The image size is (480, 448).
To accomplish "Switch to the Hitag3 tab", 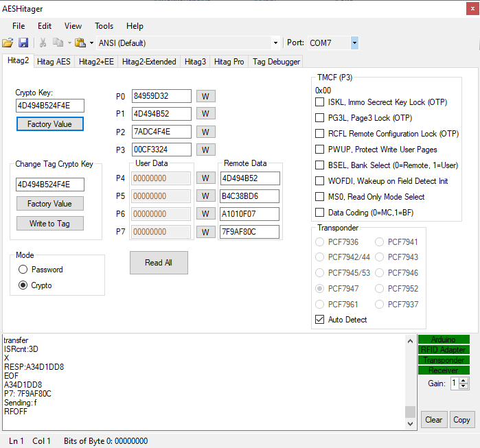I will 195,62.
